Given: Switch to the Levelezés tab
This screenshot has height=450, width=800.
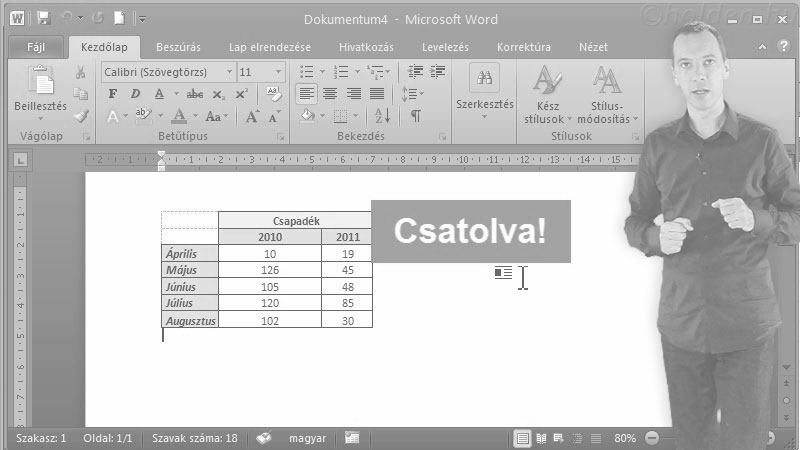Looking at the screenshot, I should click(445, 47).
